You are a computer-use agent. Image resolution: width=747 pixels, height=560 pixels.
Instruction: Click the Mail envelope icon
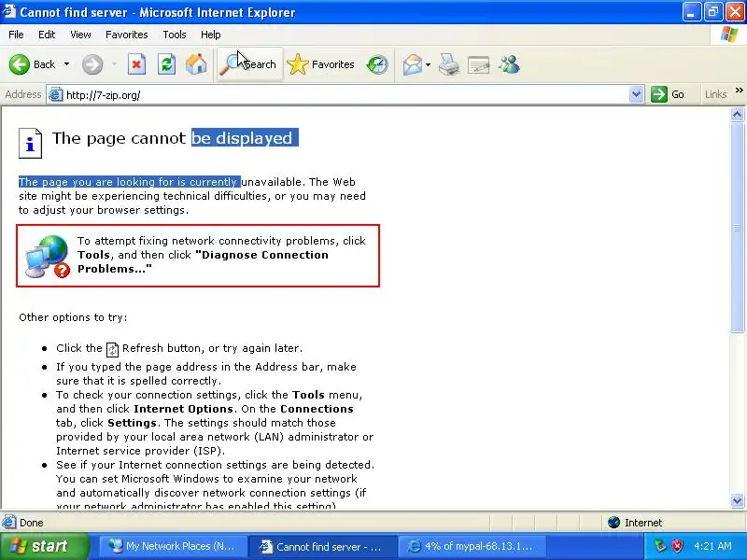(x=413, y=64)
